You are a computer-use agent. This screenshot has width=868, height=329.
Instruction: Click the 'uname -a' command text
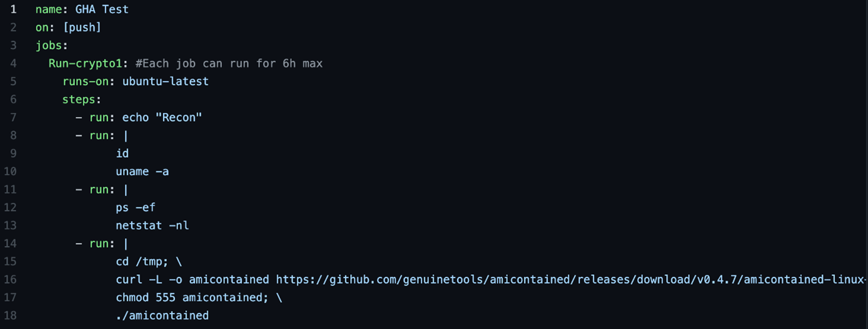tap(142, 172)
